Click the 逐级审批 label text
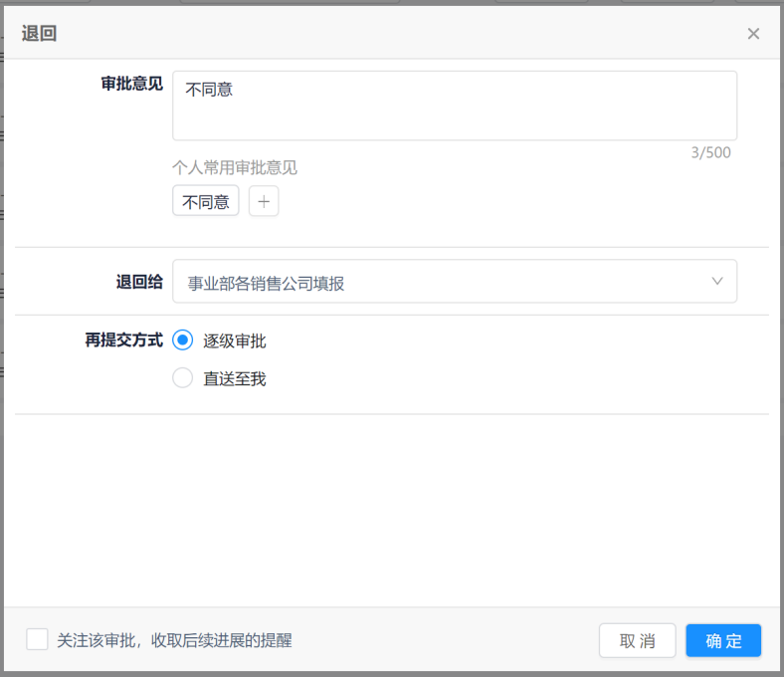784x677 pixels. pyautogui.click(x=235, y=340)
